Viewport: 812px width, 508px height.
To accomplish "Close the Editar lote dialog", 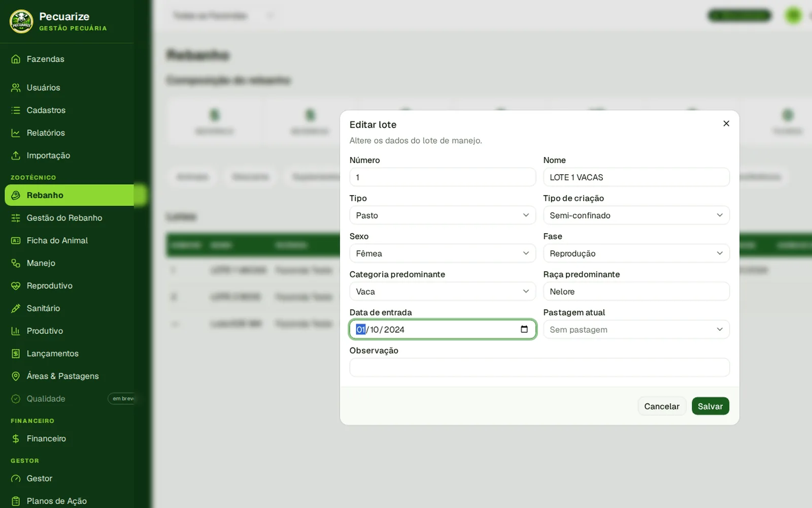I will [x=726, y=123].
